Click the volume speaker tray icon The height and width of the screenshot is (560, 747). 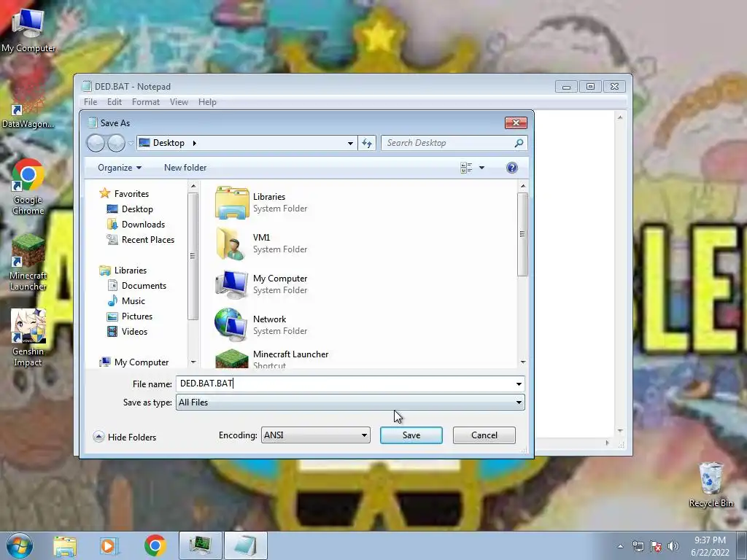coord(673,546)
